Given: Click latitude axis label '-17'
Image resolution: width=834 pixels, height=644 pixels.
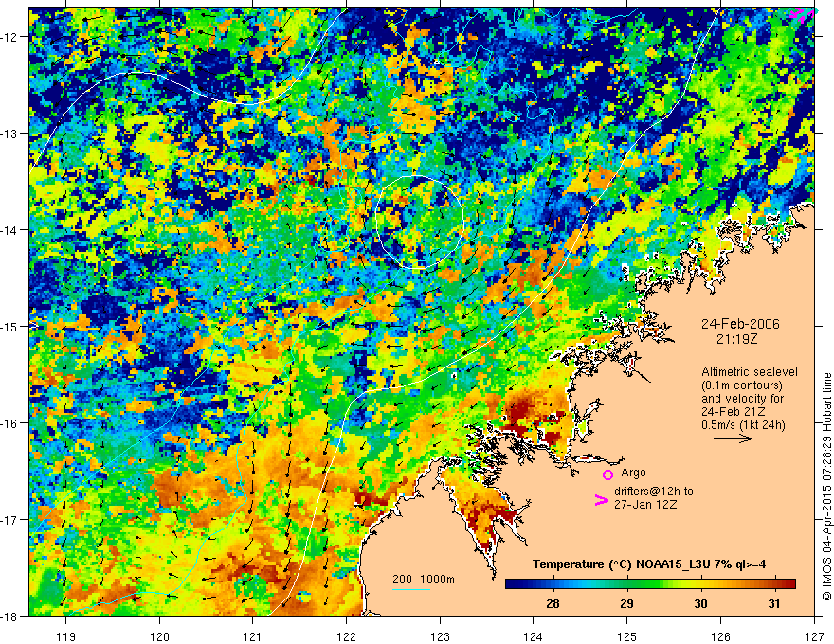Looking at the screenshot, I should (x=10, y=519).
